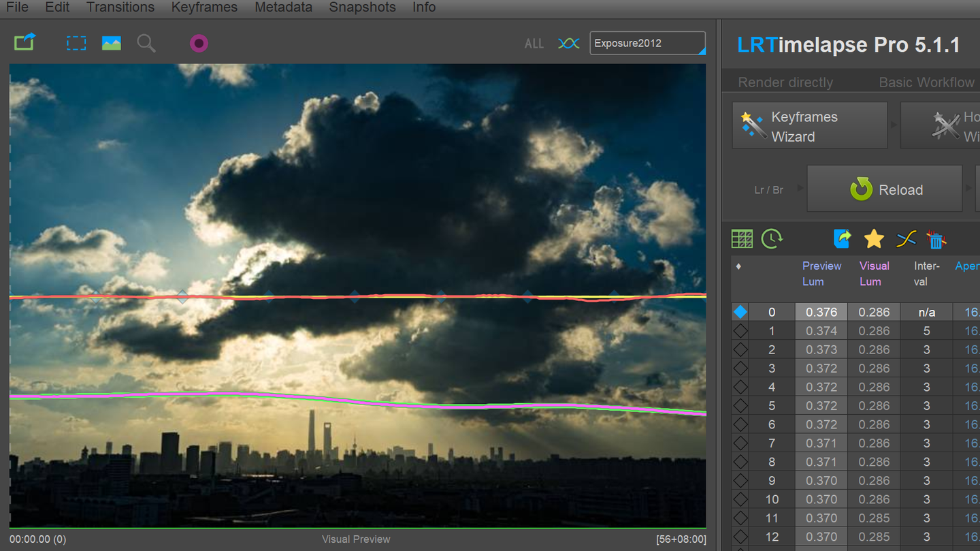Screen dimensions: 980x551
Task: Click the blue-yellow crossing curves icon
Action: click(906, 239)
